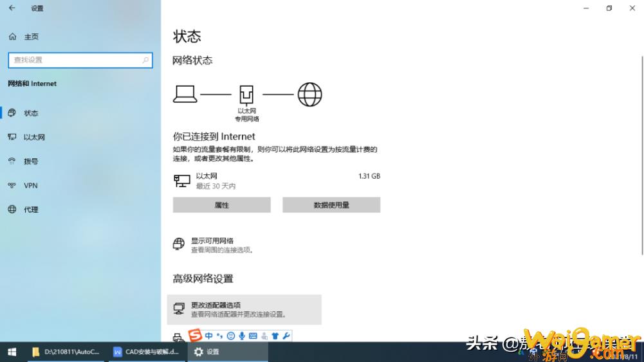Click the 网络和 Internet sidebar heading

pyautogui.click(x=32, y=84)
